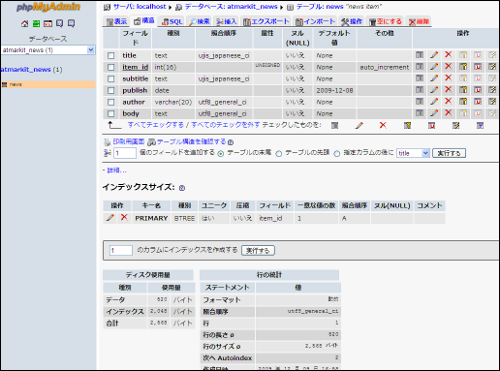Switch to the 構造 tab

144,21
